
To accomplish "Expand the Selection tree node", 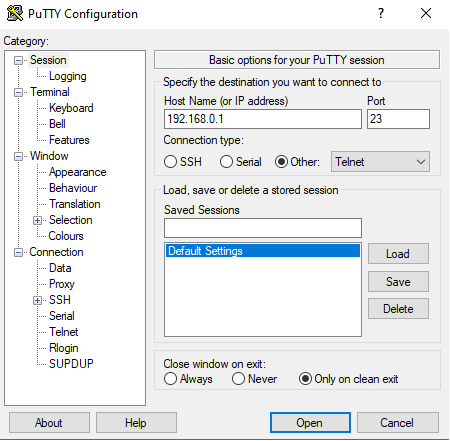I will (x=37, y=221).
